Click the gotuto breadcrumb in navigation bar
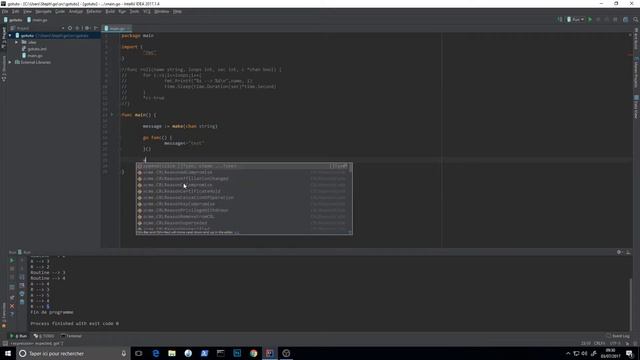 coord(13,20)
